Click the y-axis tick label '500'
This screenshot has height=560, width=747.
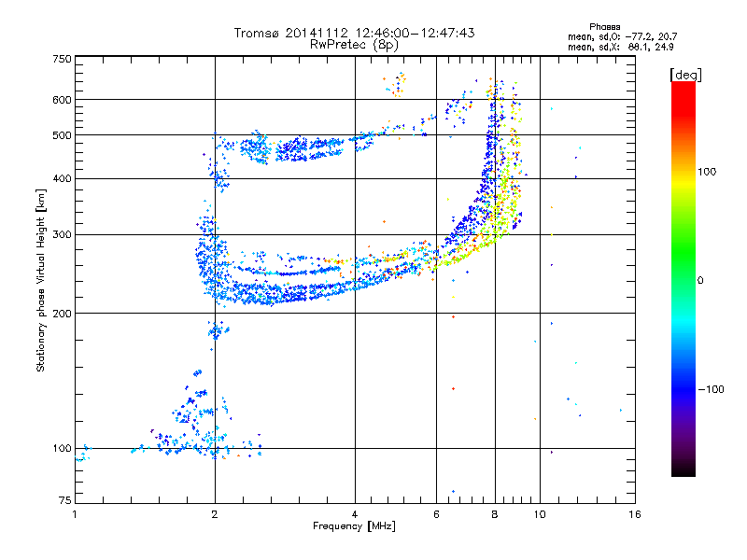pyautogui.click(x=62, y=135)
